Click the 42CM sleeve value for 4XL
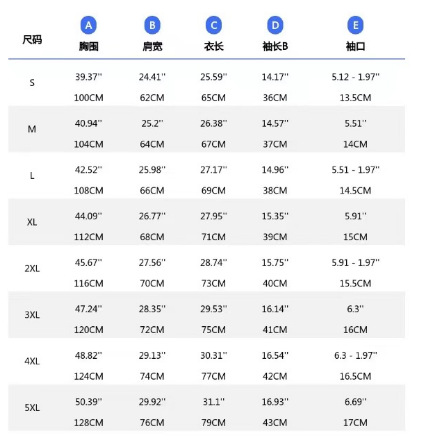430x440 pixels. (275, 376)
